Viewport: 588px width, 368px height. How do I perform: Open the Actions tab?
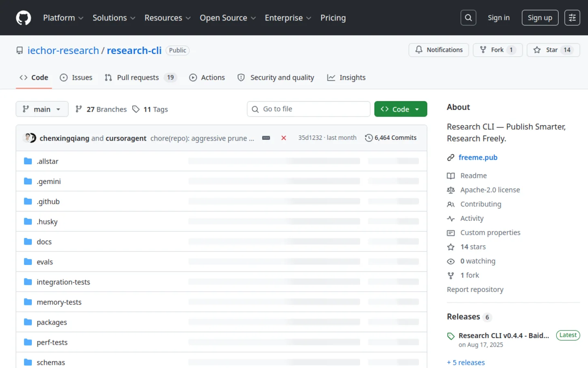click(207, 78)
